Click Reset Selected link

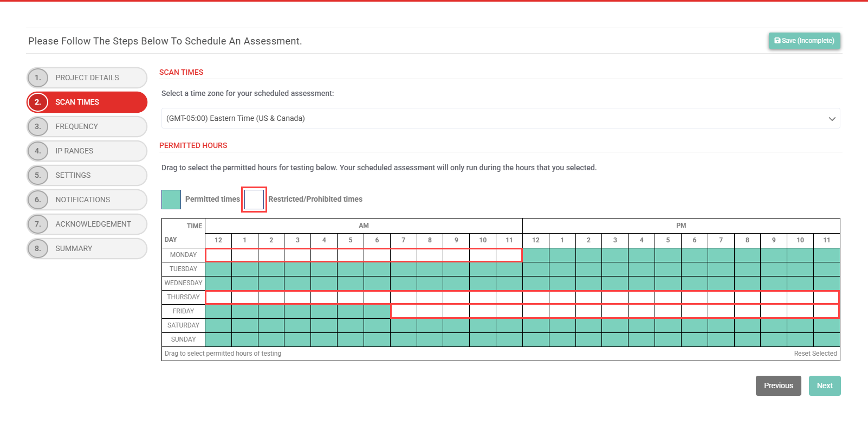[815, 354]
